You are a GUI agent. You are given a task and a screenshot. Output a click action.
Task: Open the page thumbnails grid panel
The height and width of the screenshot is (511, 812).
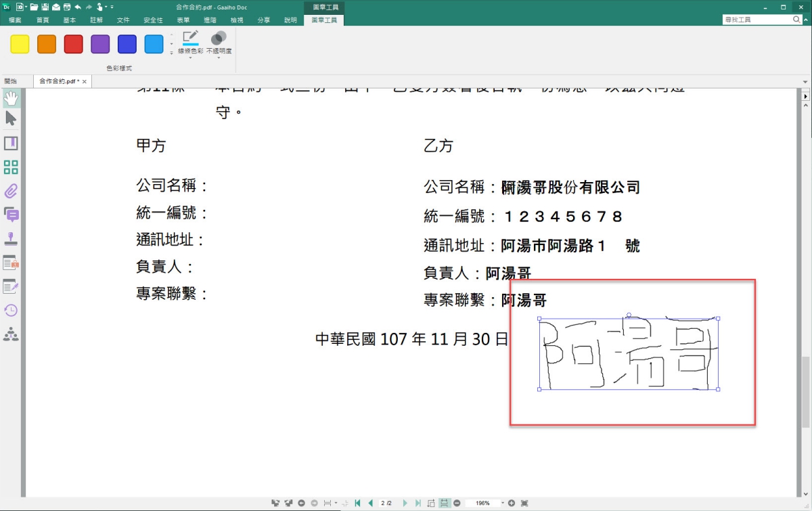[x=11, y=167]
